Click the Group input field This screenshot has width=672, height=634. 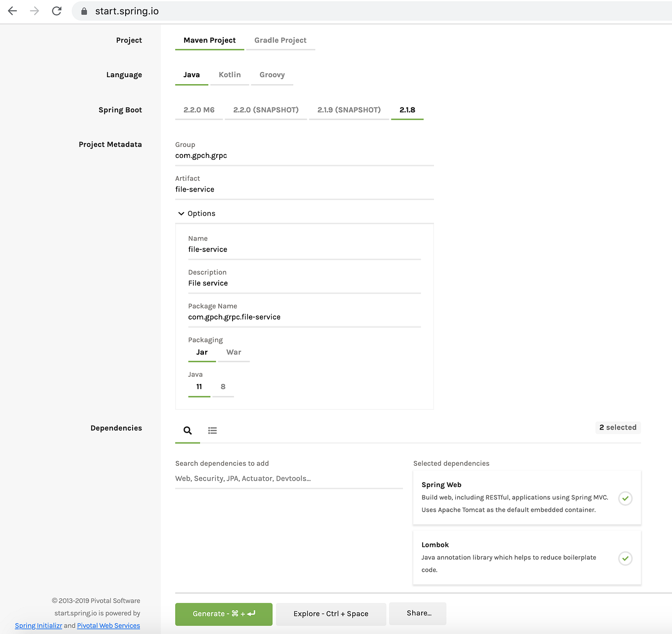click(304, 155)
